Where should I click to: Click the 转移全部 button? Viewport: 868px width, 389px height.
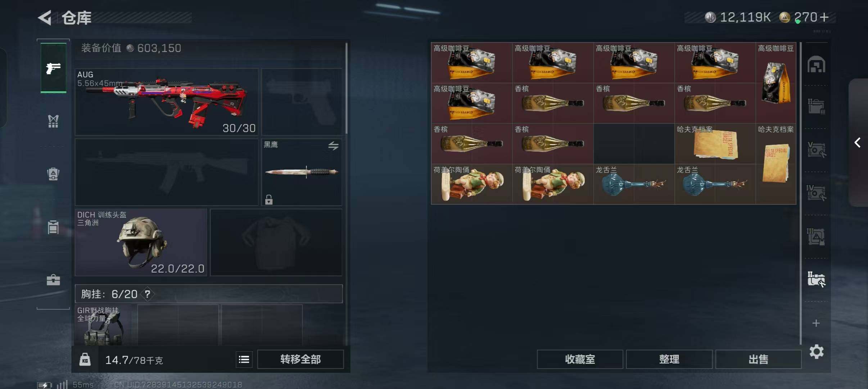tap(300, 359)
